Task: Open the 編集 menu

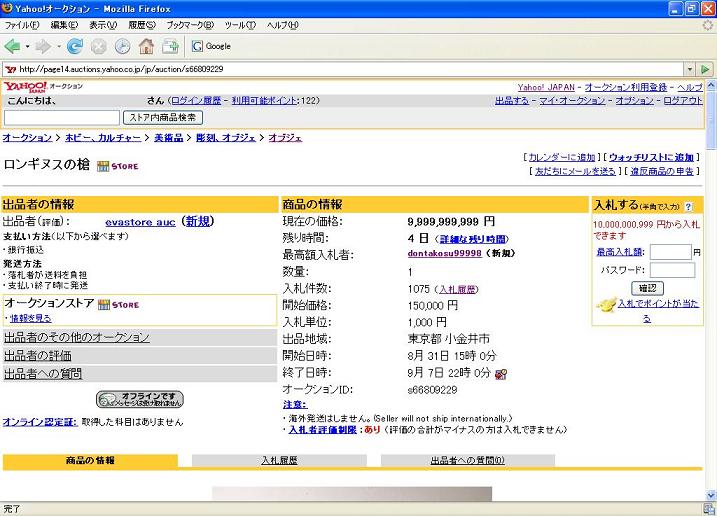Action: [x=64, y=25]
